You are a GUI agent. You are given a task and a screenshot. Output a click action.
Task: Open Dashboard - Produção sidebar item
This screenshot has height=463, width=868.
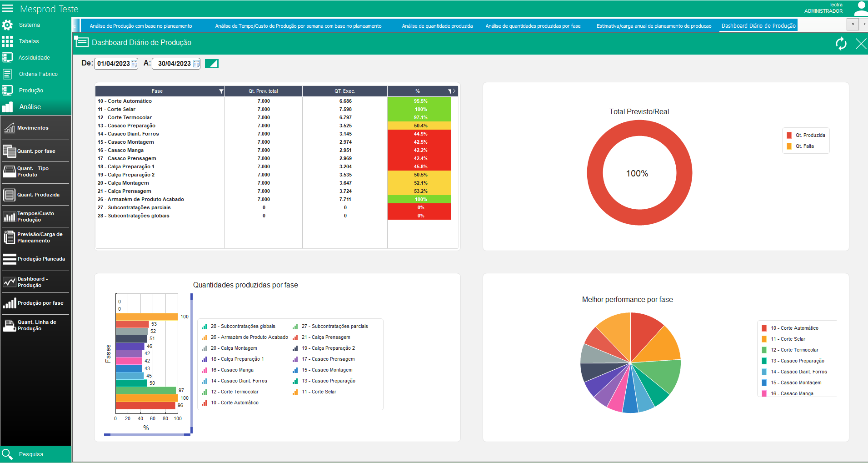(x=36, y=282)
